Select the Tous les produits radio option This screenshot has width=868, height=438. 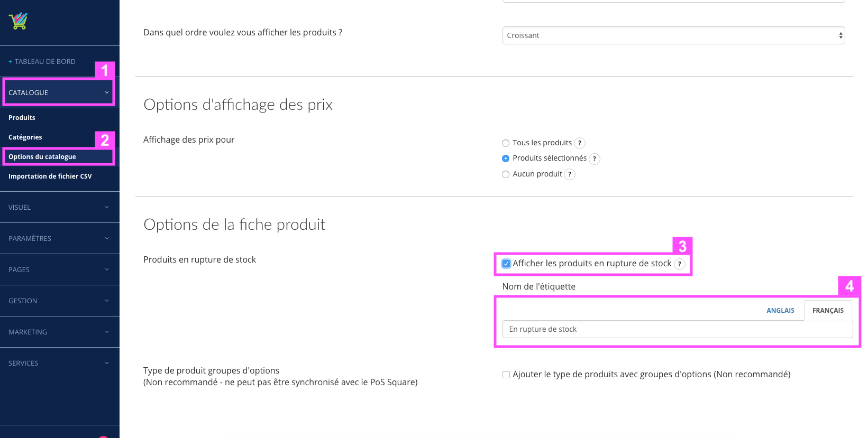point(506,143)
